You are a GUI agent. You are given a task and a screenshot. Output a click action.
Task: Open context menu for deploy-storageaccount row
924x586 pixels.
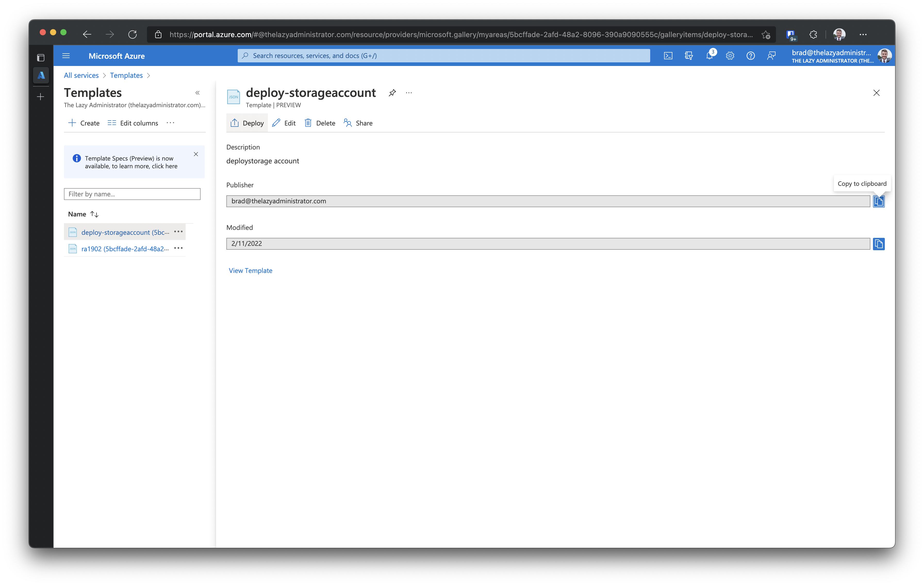[178, 232]
